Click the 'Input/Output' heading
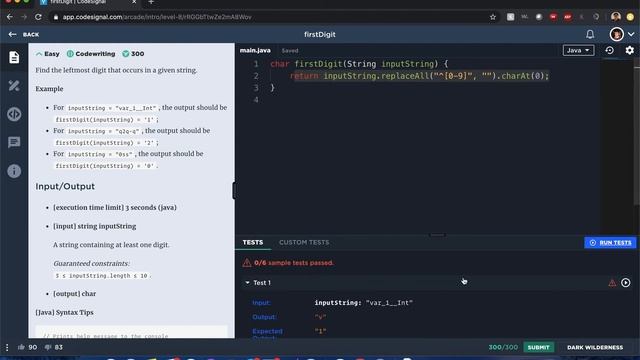640x360 pixels. coord(65,186)
